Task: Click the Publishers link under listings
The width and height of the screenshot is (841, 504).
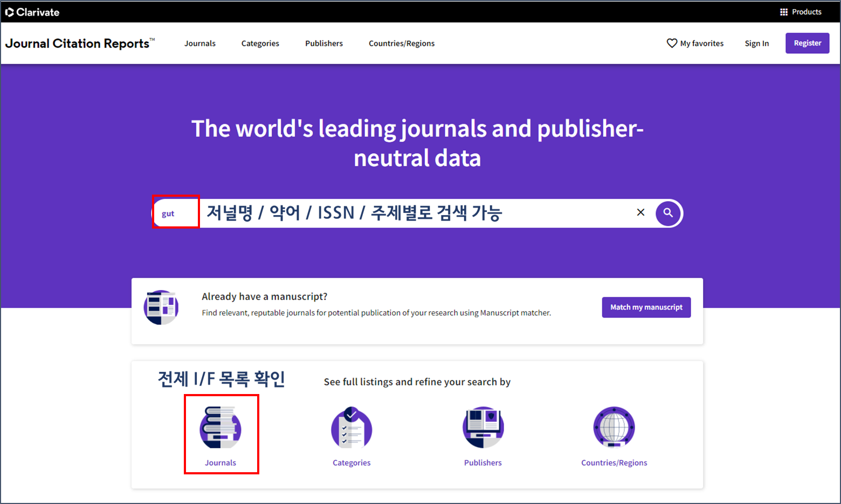Action: pyautogui.click(x=483, y=462)
